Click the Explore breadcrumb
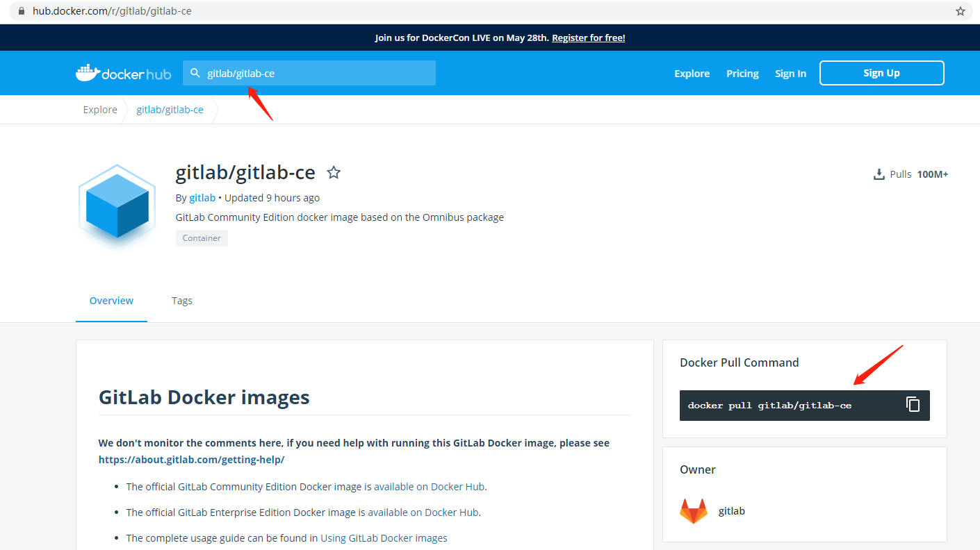The image size is (980, 550). pyautogui.click(x=100, y=110)
